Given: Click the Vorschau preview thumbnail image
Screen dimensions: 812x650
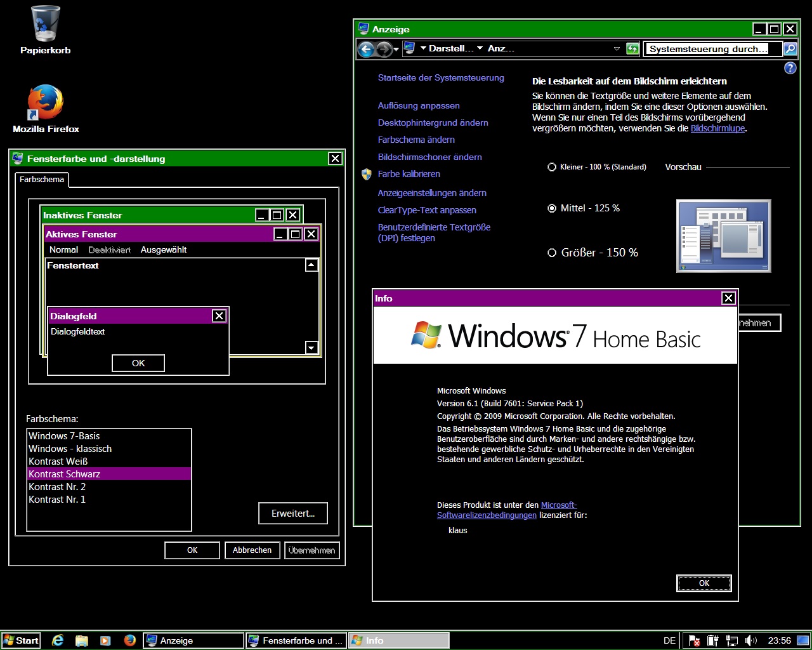Looking at the screenshot, I should click(724, 236).
